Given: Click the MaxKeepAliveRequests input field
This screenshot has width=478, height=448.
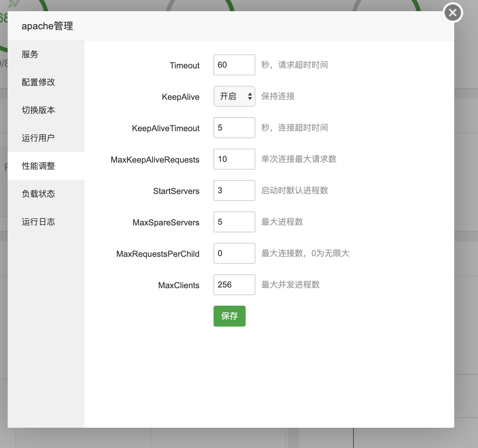Looking at the screenshot, I should (x=234, y=159).
